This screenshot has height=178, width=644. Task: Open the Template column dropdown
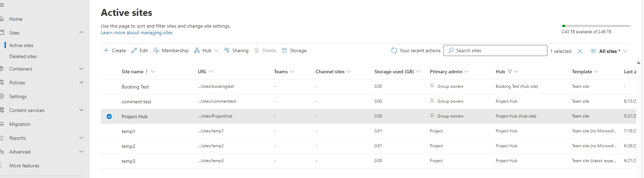pos(596,72)
